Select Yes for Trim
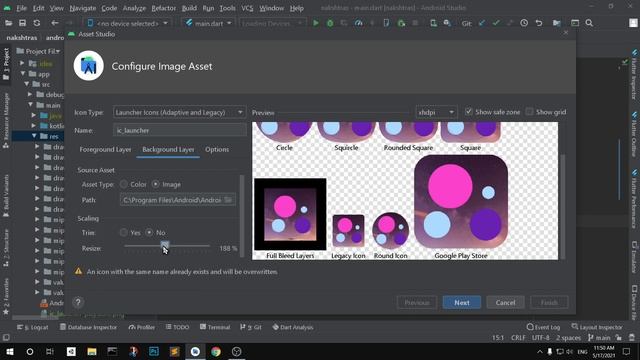This screenshot has width=640, height=360. click(124, 233)
